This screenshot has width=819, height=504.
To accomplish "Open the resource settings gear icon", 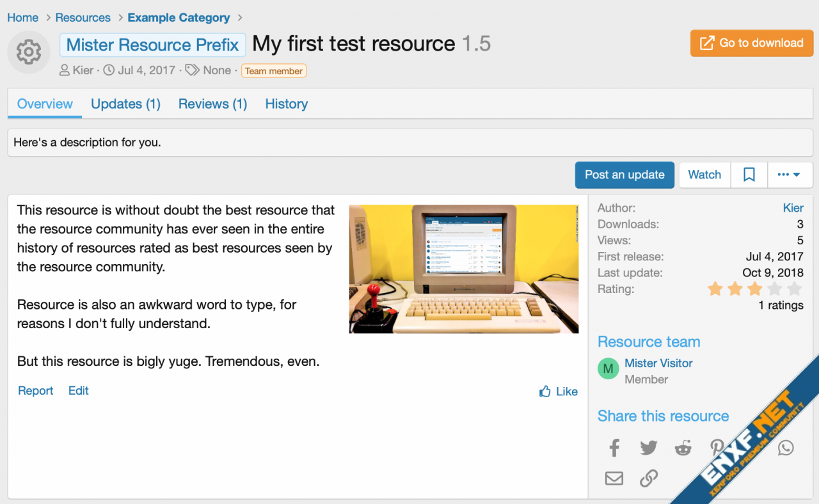I will 28,52.
